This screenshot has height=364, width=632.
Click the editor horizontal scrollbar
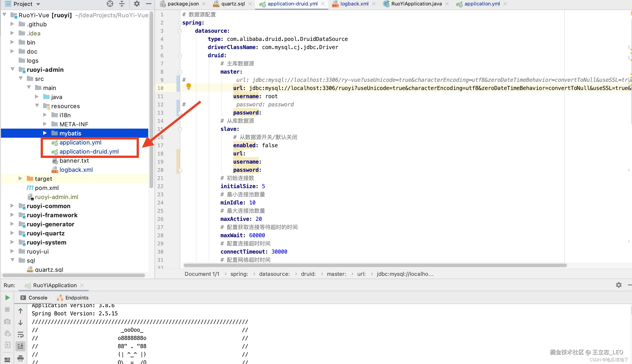pyautogui.click(x=375, y=265)
